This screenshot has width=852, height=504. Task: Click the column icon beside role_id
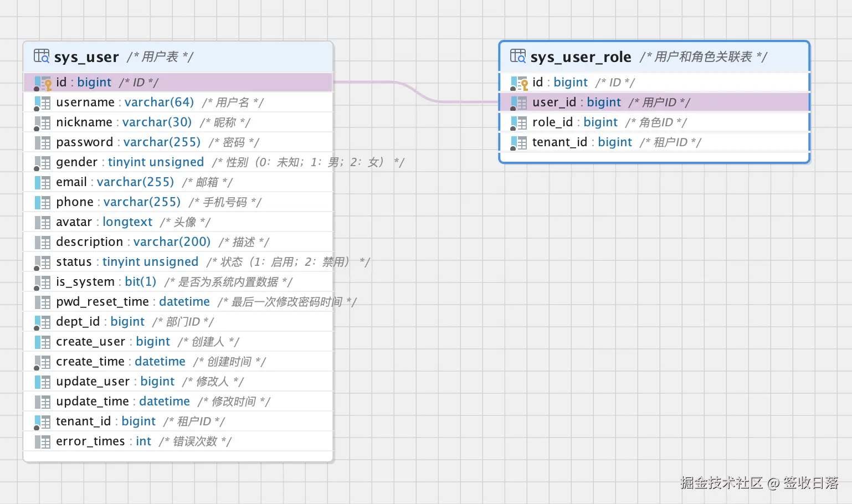pos(519,123)
